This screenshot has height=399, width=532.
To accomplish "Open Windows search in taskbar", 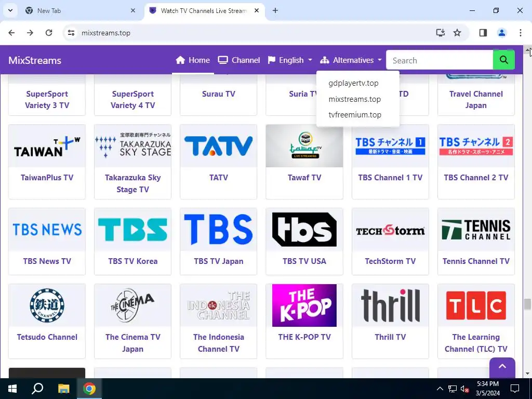I will 37,389.
